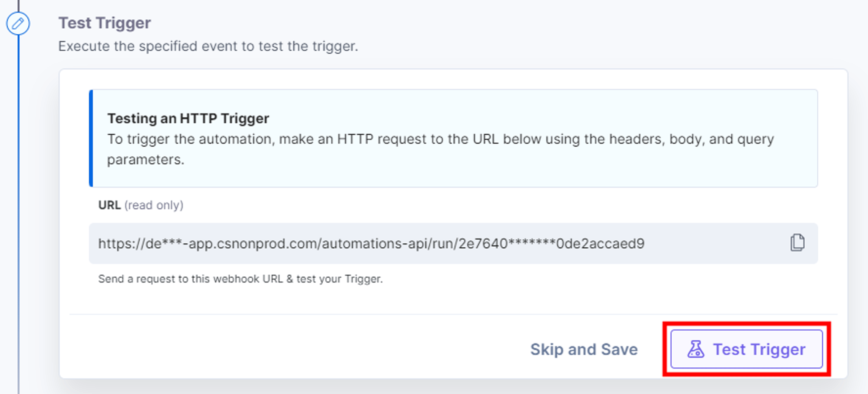Viewport: 868px width, 394px height.
Task: Click the flask icon in Test Trigger button
Action: tap(696, 349)
